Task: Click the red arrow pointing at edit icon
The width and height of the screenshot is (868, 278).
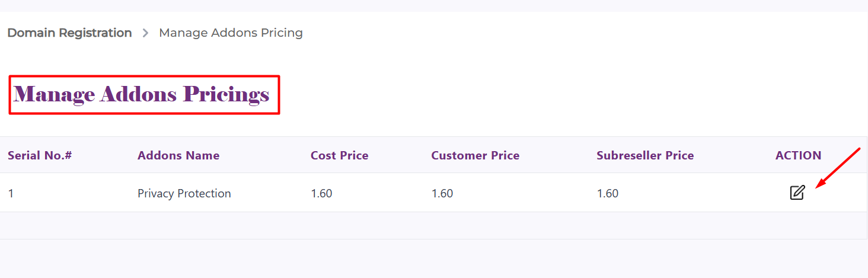Action: tap(837, 168)
